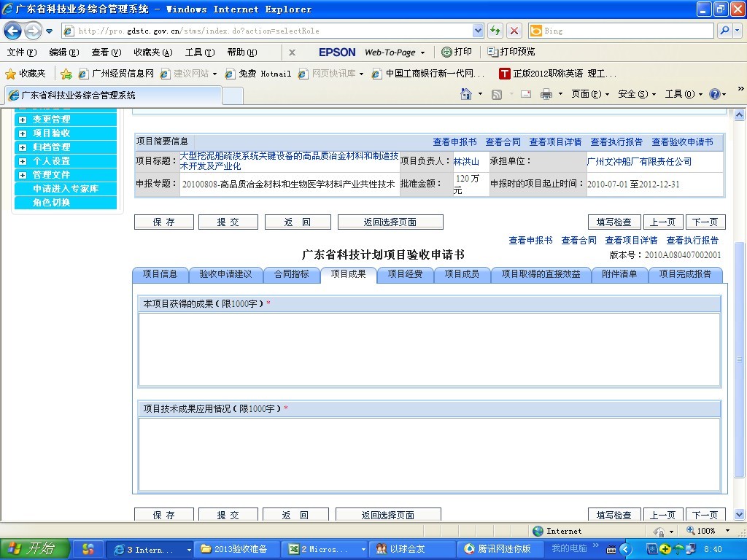Click 申请进入专家库 sidebar item

click(66, 189)
